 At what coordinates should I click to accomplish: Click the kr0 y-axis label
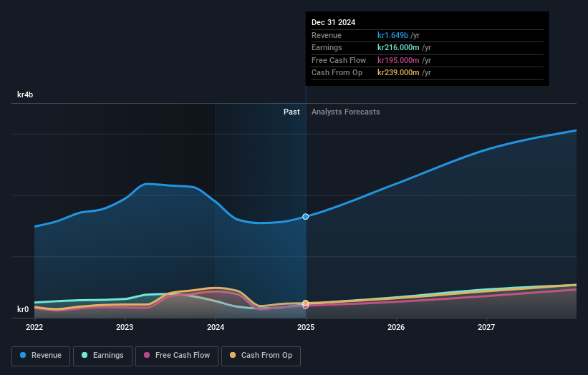coord(23,309)
